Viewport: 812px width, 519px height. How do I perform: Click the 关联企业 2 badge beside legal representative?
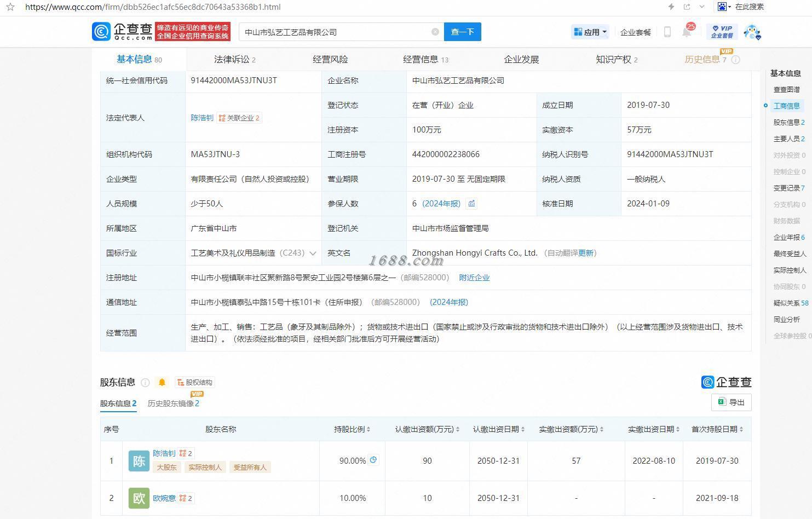(239, 118)
